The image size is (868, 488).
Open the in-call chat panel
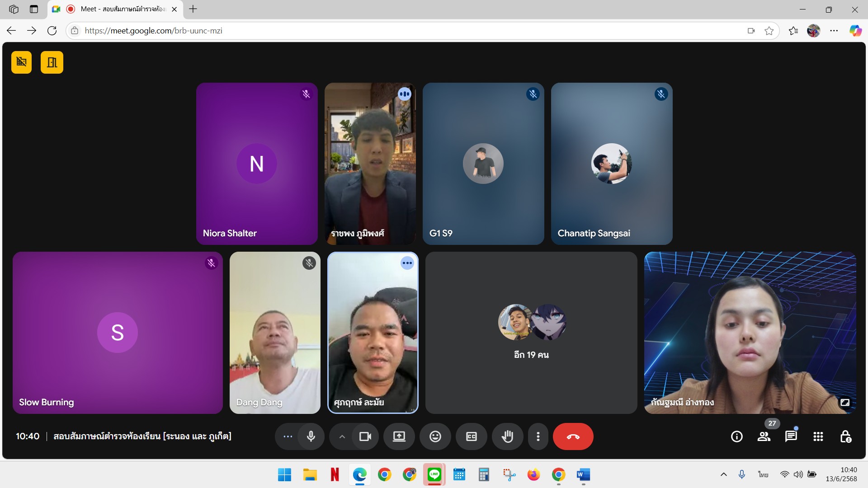coord(791,436)
